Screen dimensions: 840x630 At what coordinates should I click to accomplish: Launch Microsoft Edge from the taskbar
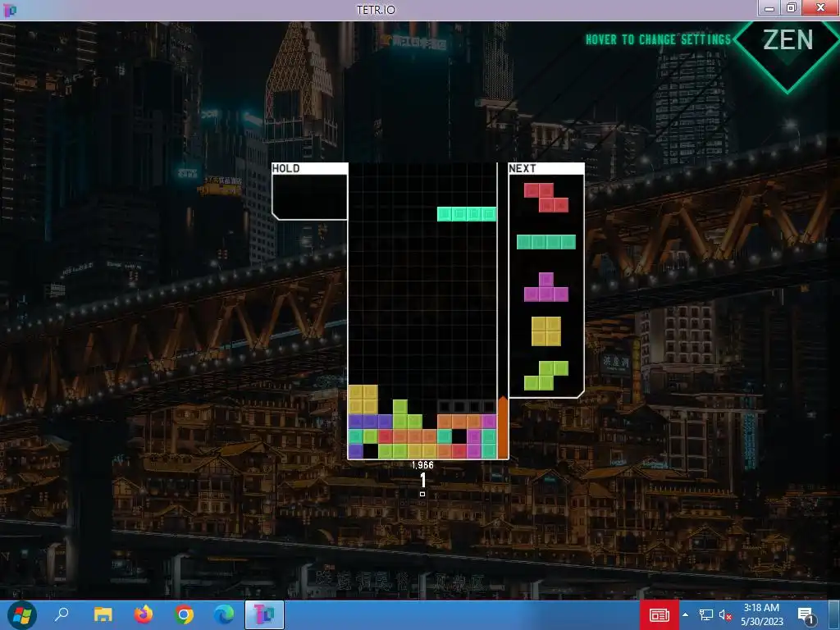pyautogui.click(x=224, y=615)
